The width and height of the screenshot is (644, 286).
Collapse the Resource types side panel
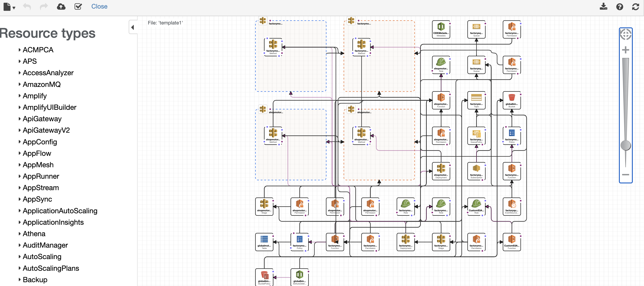[133, 27]
